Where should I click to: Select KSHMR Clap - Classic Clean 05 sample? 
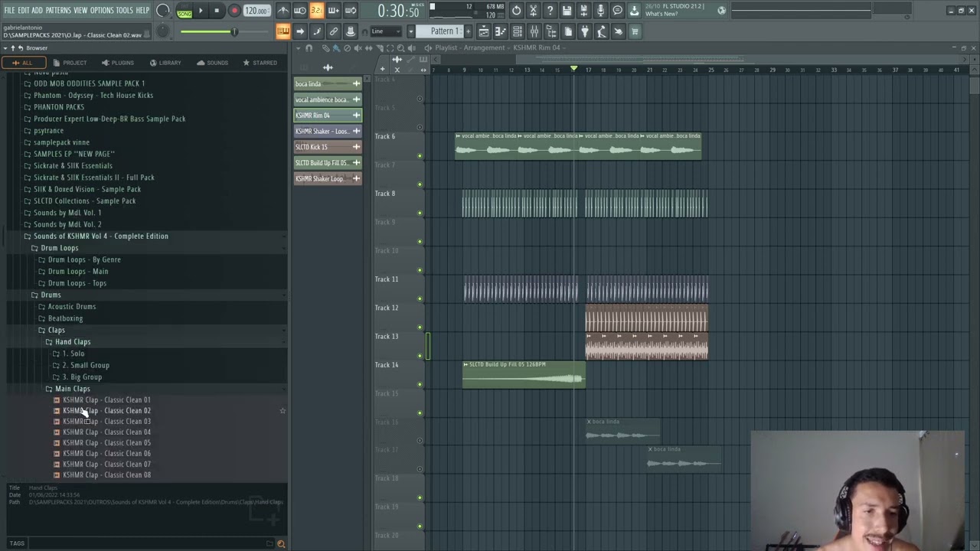[106, 443]
